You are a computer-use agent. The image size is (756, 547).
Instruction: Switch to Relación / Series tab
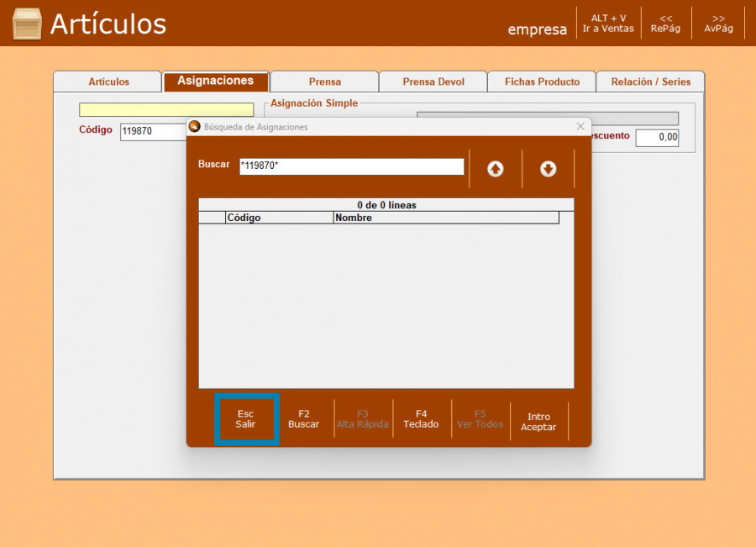pos(650,82)
